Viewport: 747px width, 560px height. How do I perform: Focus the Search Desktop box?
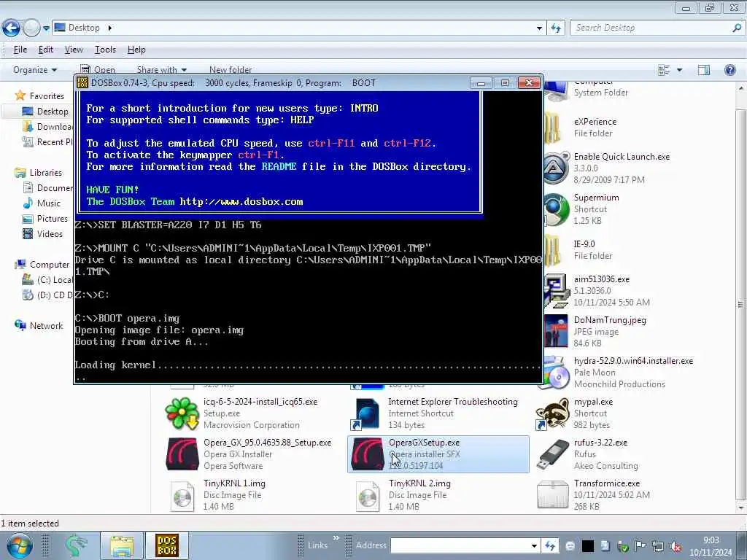(657, 28)
